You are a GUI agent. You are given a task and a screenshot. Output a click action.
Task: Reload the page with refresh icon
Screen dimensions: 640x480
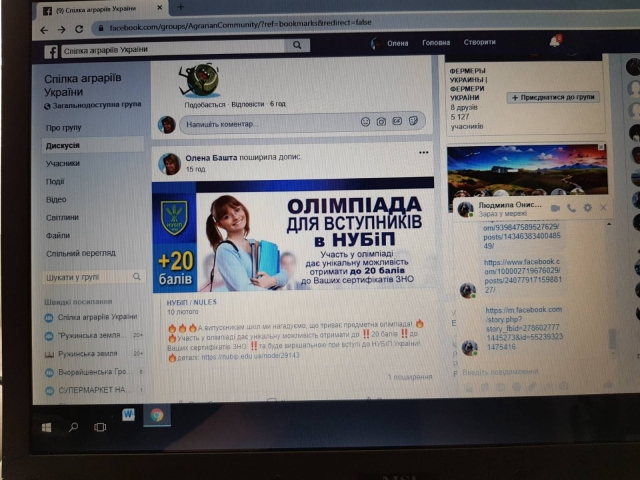pyautogui.click(x=79, y=29)
